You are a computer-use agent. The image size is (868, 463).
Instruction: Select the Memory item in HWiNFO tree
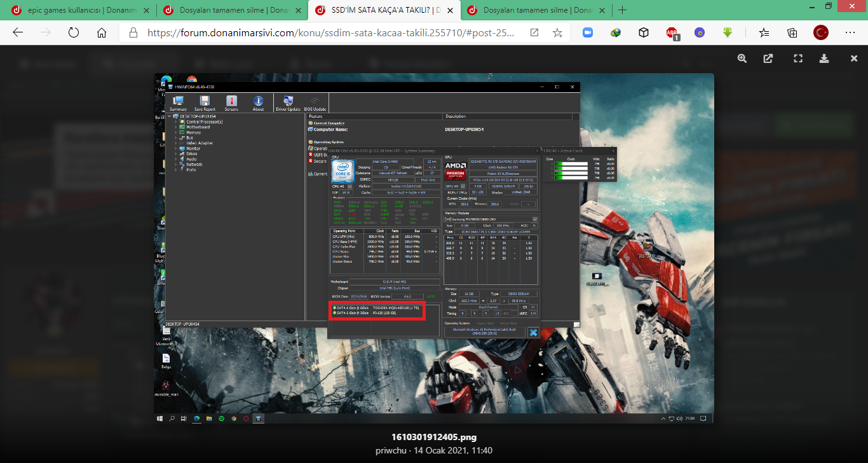(193, 132)
